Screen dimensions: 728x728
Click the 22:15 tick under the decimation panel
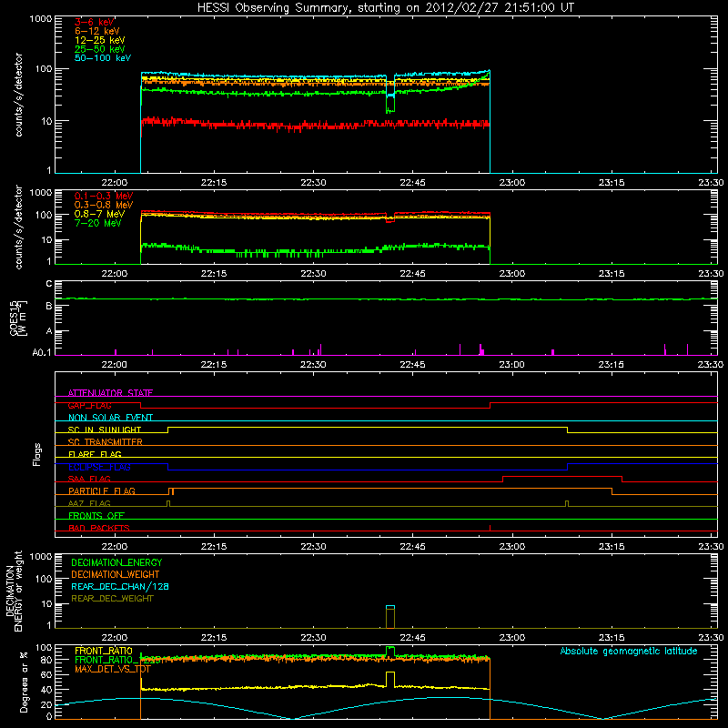coord(214,638)
